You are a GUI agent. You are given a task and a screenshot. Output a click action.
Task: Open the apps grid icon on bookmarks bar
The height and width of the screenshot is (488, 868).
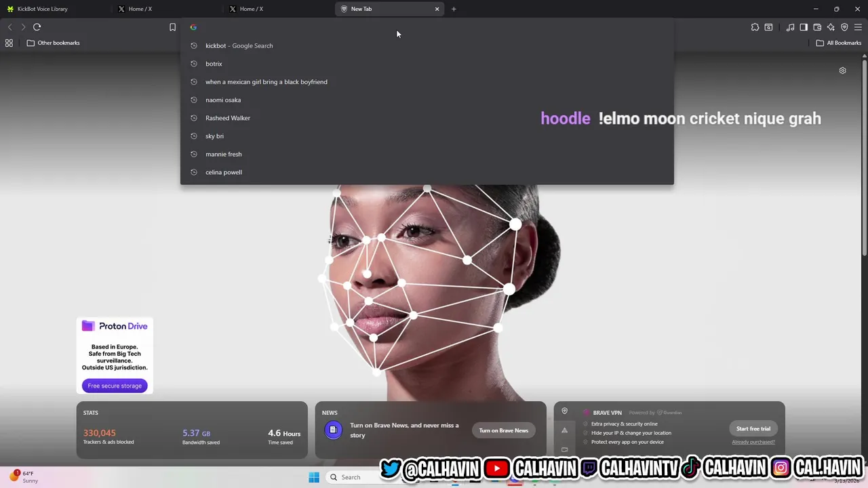[9, 43]
